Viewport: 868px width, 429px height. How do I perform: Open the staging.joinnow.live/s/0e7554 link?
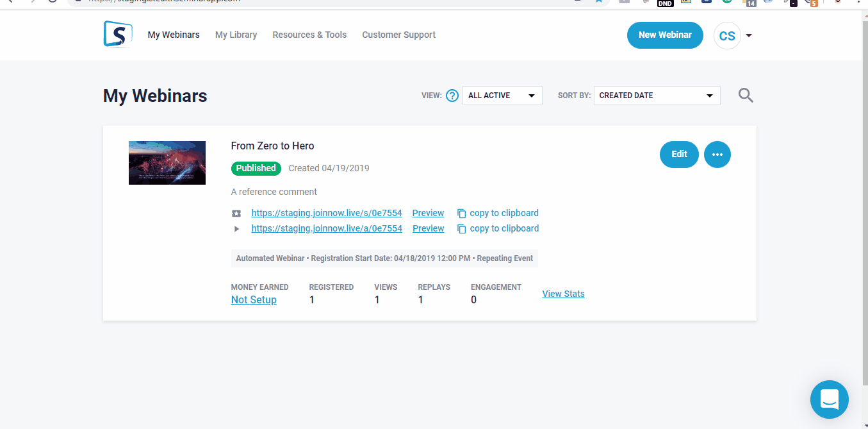pyautogui.click(x=327, y=213)
